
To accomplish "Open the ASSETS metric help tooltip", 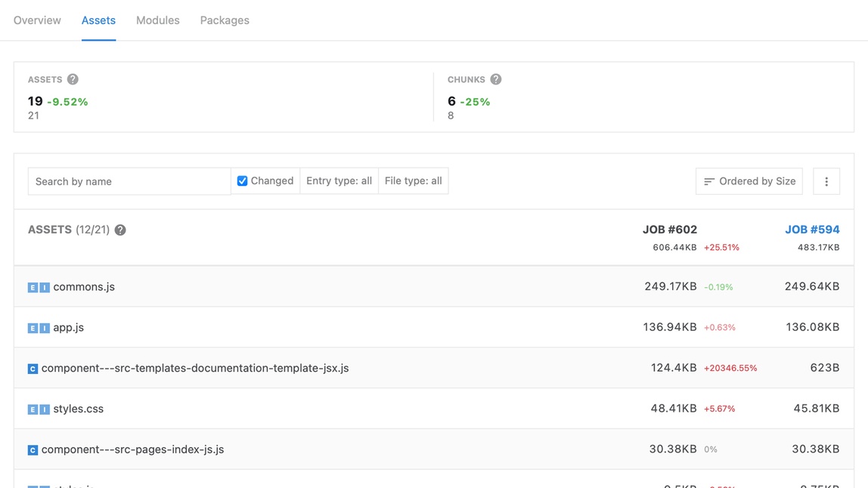I will [x=73, y=79].
